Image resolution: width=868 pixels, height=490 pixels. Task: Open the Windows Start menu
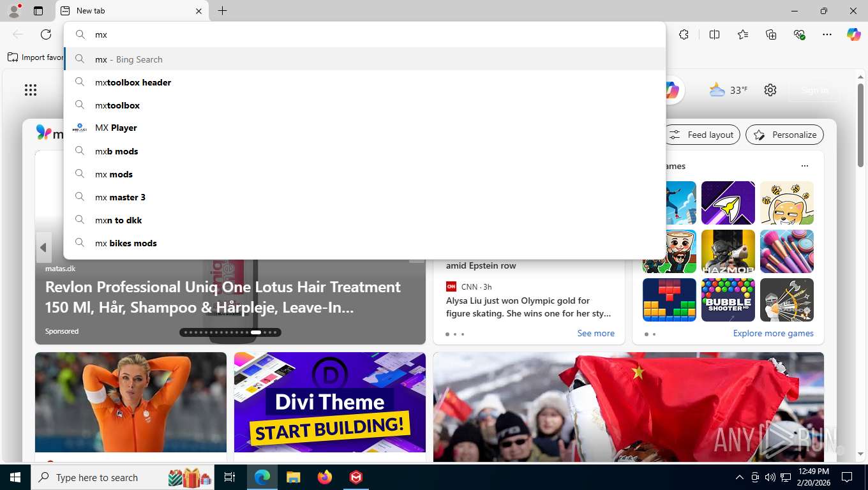point(15,477)
